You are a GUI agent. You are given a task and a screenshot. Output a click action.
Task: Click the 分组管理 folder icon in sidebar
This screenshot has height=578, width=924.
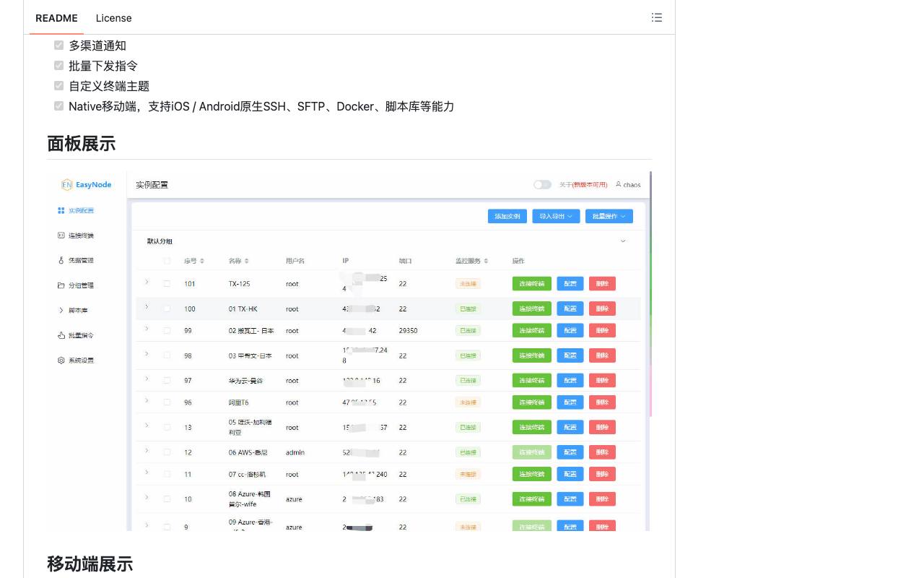coord(61,285)
